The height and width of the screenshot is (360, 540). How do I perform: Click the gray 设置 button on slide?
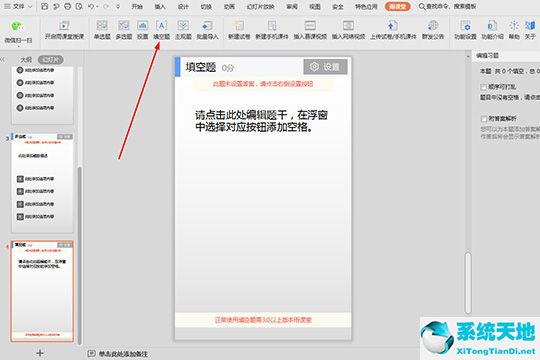(x=325, y=66)
